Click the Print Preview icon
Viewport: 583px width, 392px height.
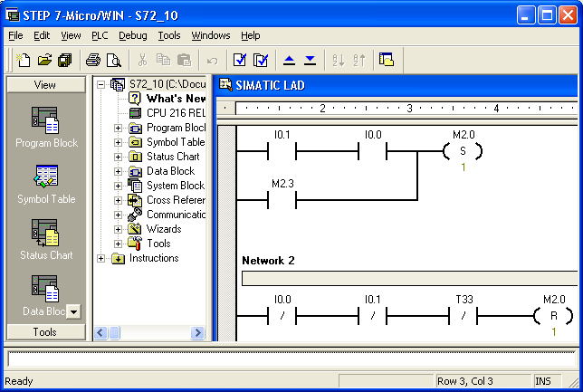(x=114, y=60)
